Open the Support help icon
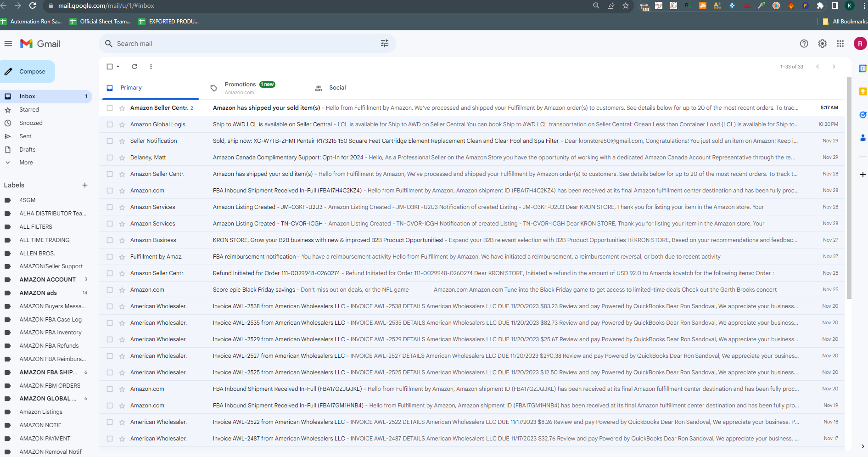Viewport: 868px width, 457px height. click(x=804, y=44)
